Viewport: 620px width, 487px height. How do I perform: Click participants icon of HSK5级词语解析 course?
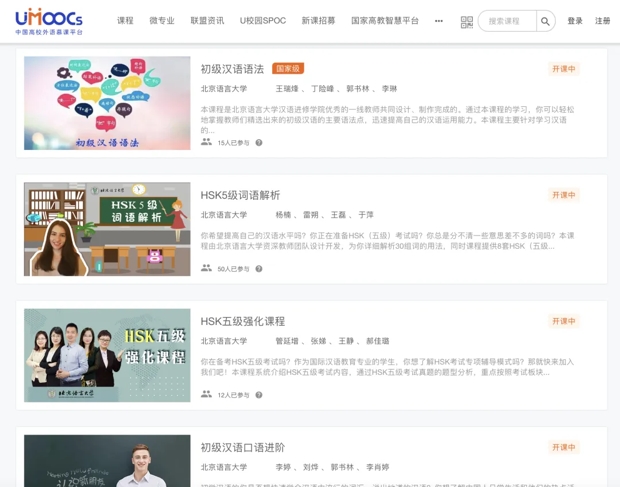(x=206, y=268)
